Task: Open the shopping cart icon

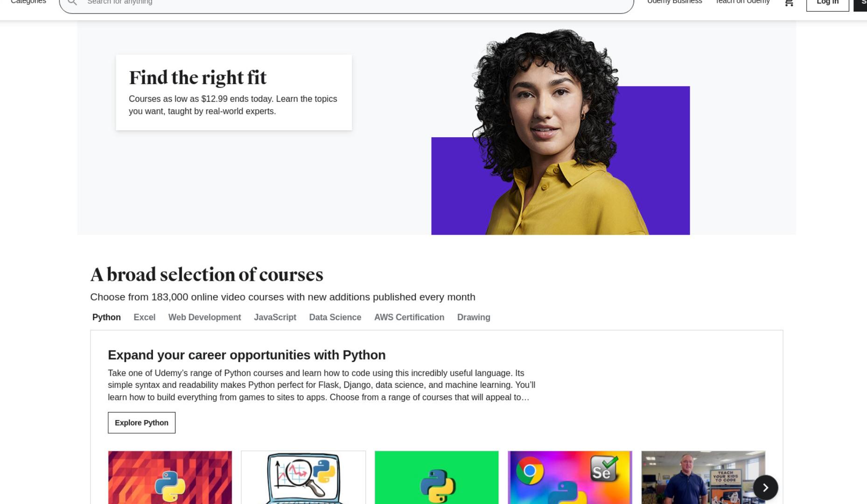Action: pos(789,2)
